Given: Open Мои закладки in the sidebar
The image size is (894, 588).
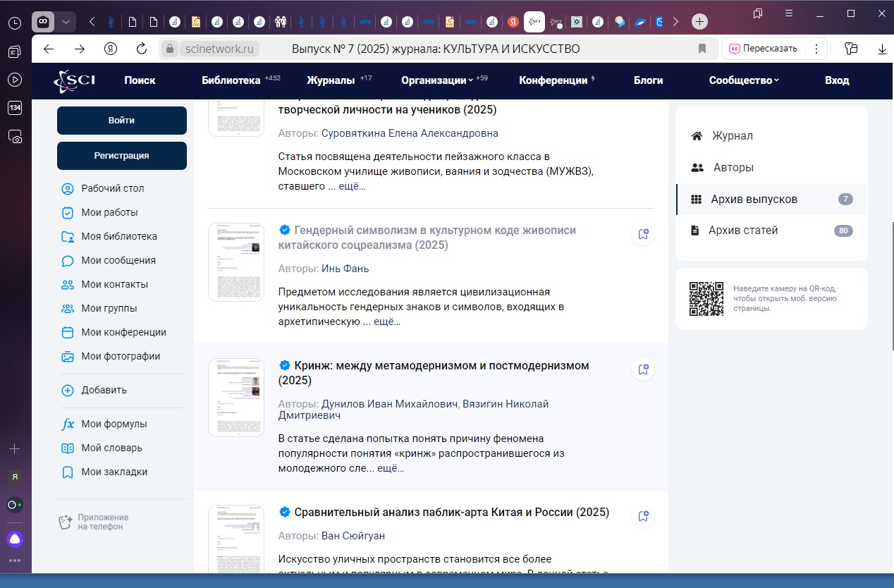Looking at the screenshot, I should 114,472.
